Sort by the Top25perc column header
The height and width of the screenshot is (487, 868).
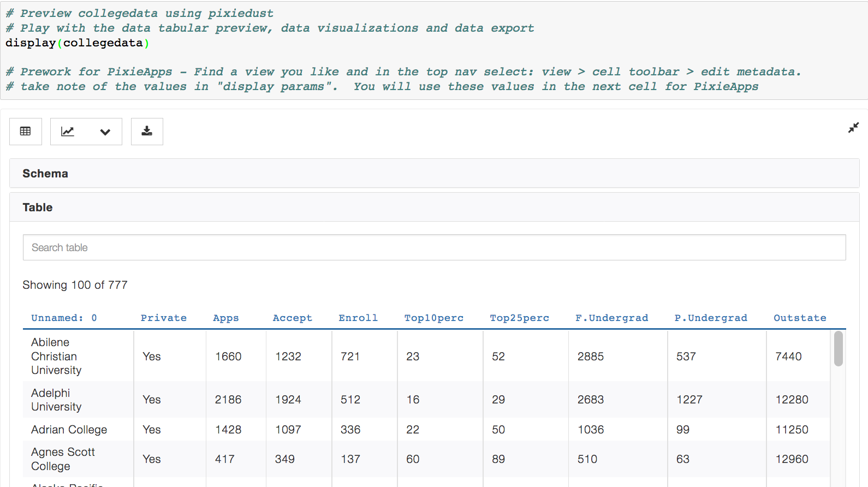pos(520,318)
